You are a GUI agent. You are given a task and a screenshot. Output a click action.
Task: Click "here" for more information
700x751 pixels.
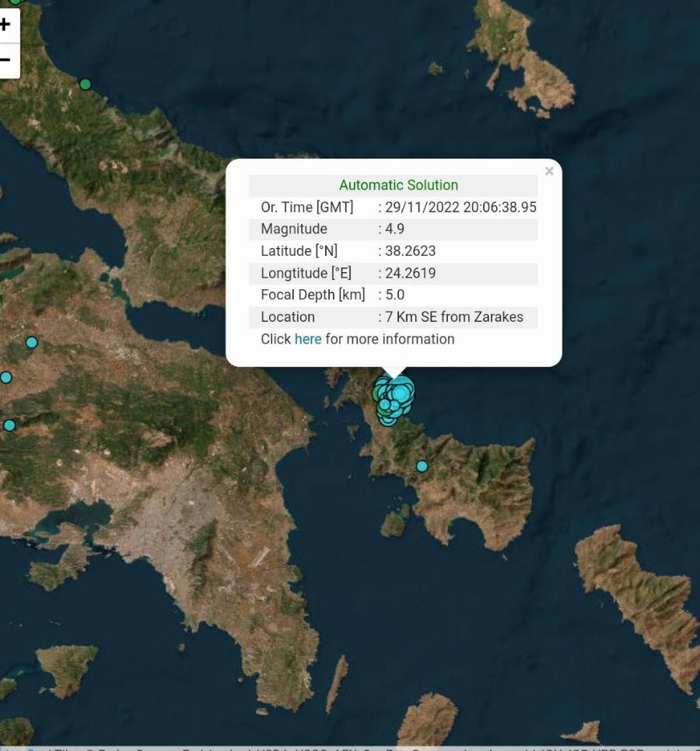307,339
